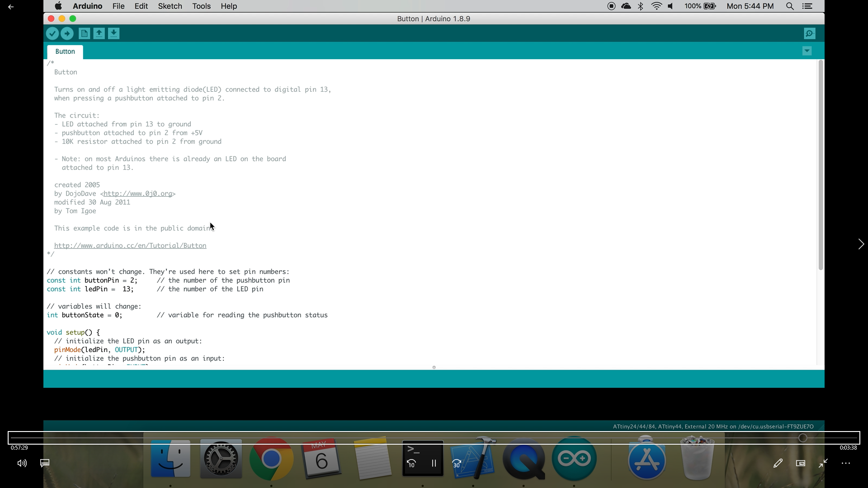Viewport: 868px width, 488px height.
Task: Create a new sketch using the New icon
Action: [x=84, y=33]
